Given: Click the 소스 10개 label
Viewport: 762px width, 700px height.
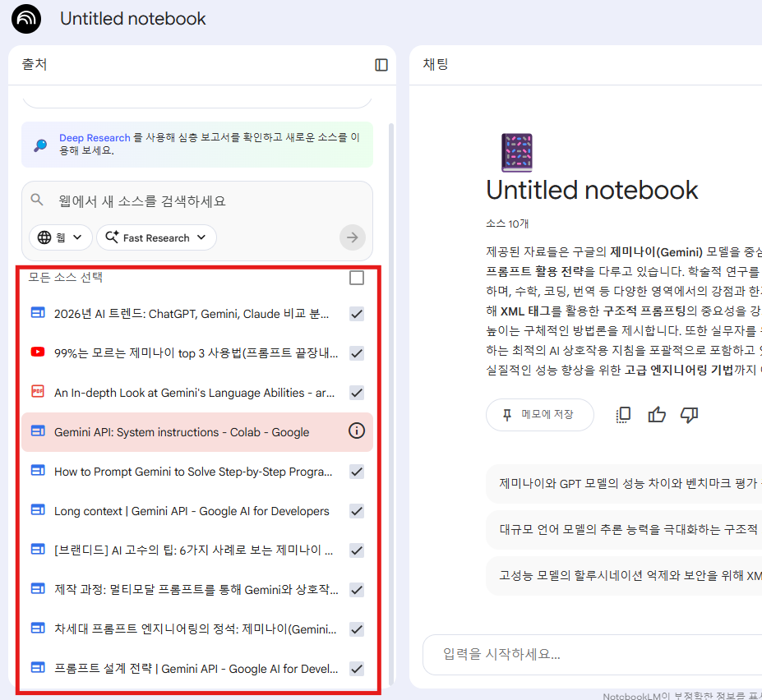Looking at the screenshot, I should click(507, 223).
